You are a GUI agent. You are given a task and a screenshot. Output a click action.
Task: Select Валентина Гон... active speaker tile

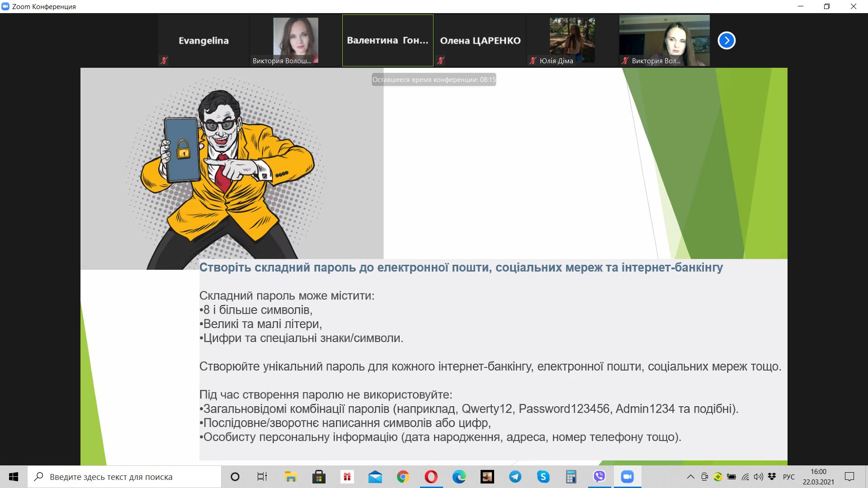[x=387, y=41]
